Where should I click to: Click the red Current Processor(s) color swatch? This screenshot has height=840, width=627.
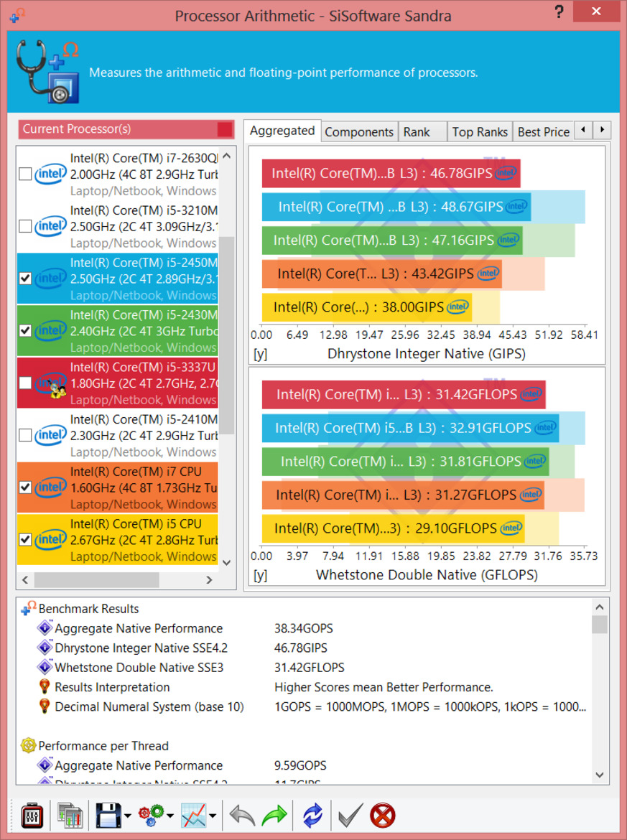click(x=225, y=129)
